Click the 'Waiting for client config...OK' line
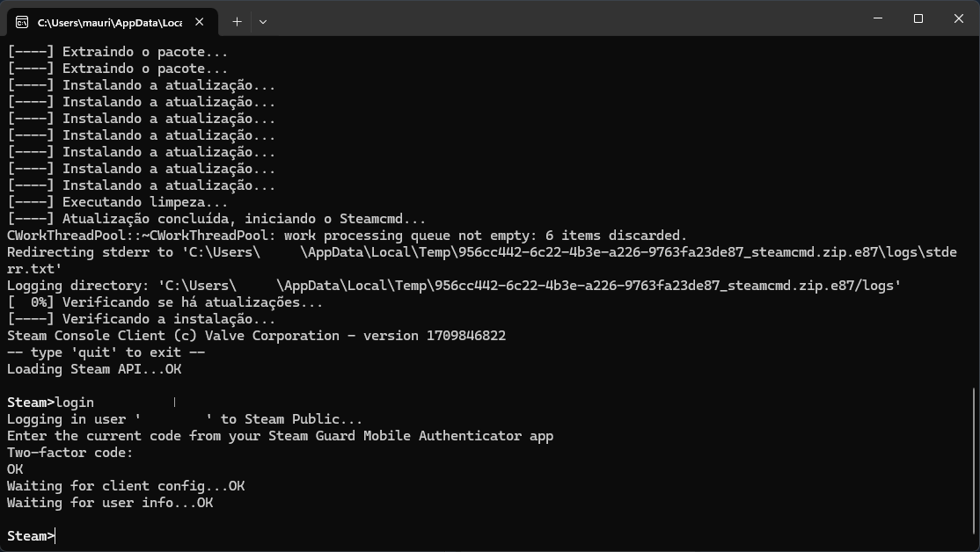The image size is (980, 552). coord(126,486)
